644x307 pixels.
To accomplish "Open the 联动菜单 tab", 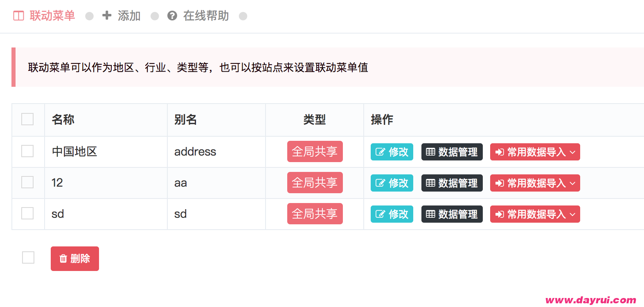I will point(44,16).
